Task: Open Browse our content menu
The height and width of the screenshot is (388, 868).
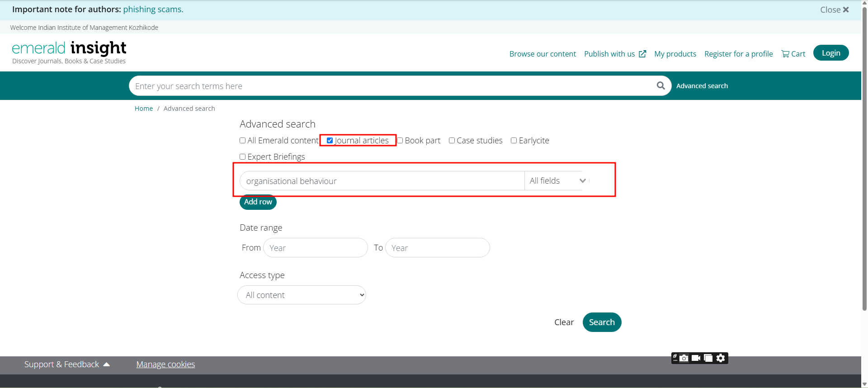Action: coord(542,54)
